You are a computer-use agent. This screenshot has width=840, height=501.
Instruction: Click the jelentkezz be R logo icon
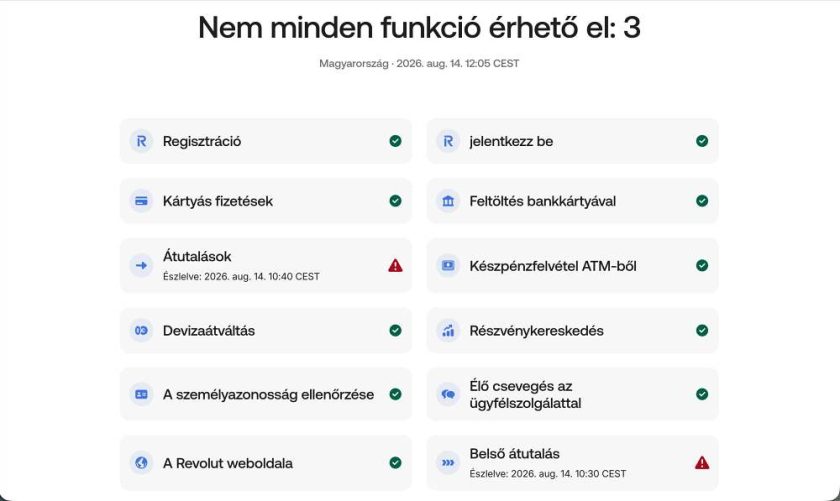(x=448, y=141)
